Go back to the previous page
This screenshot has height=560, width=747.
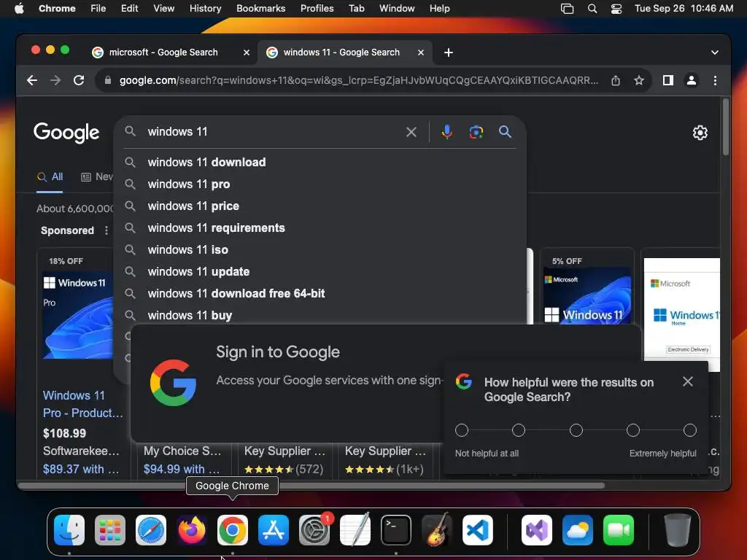32,80
